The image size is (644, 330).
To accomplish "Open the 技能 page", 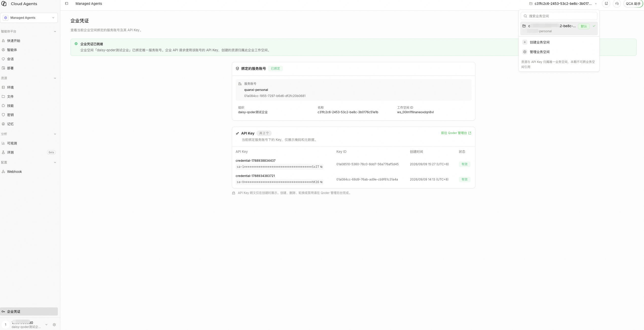I will pyautogui.click(x=29, y=106).
